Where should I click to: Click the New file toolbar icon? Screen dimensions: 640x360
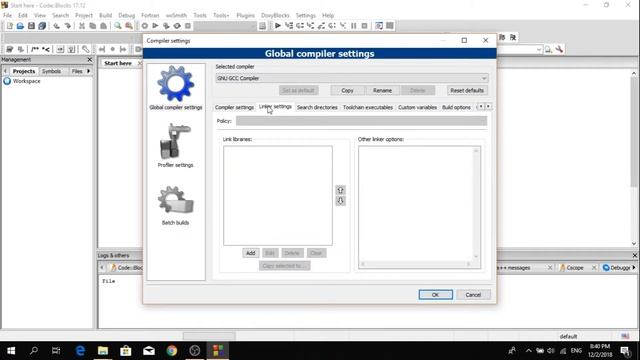point(9,26)
